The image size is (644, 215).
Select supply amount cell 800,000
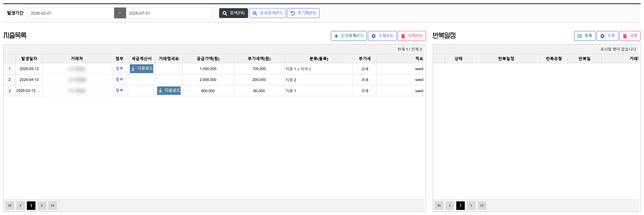208,91
